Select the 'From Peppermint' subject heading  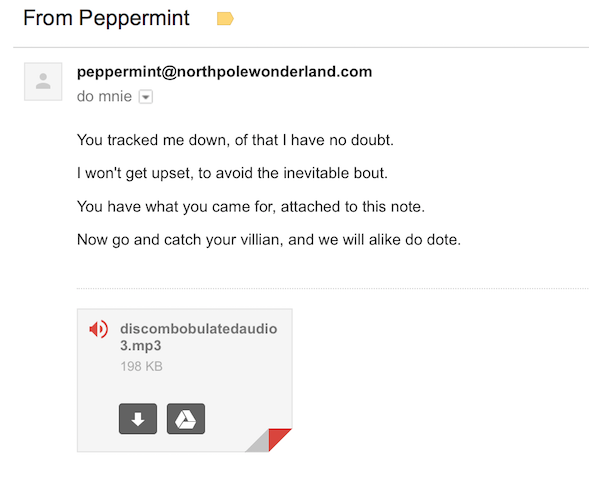tap(106, 18)
